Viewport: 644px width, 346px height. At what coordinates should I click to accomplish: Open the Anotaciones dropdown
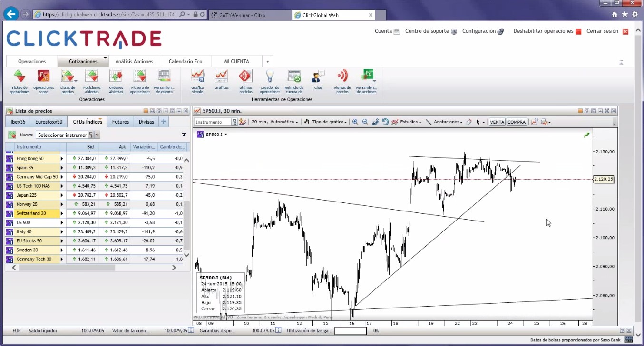444,122
